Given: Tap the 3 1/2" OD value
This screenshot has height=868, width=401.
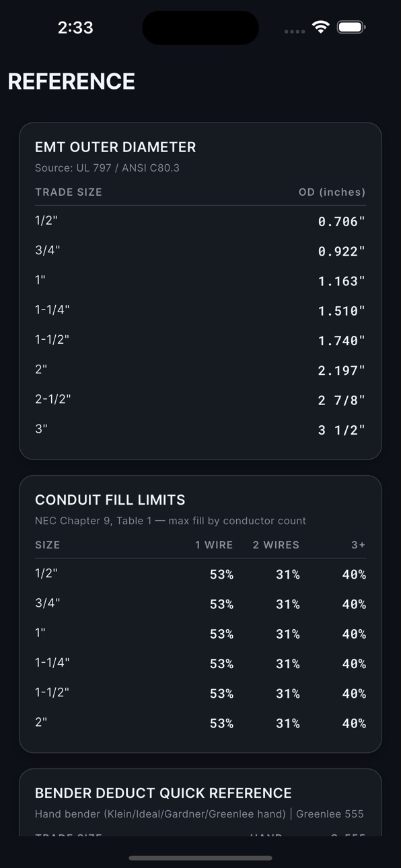Looking at the screenshot, I should coord(342,430).
